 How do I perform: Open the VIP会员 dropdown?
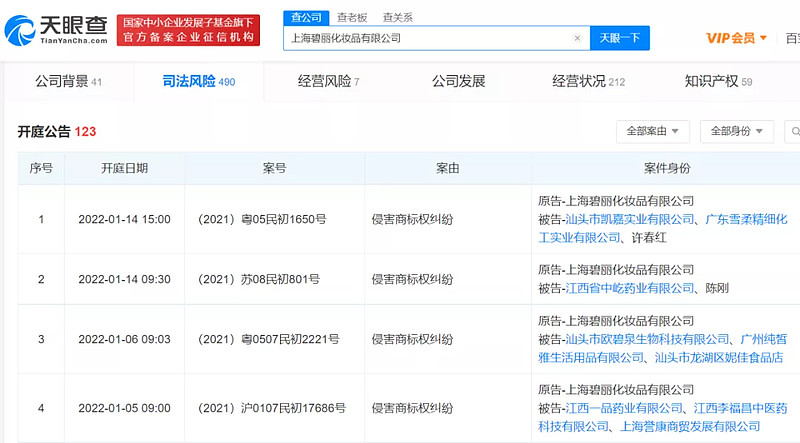click(736, 38)
